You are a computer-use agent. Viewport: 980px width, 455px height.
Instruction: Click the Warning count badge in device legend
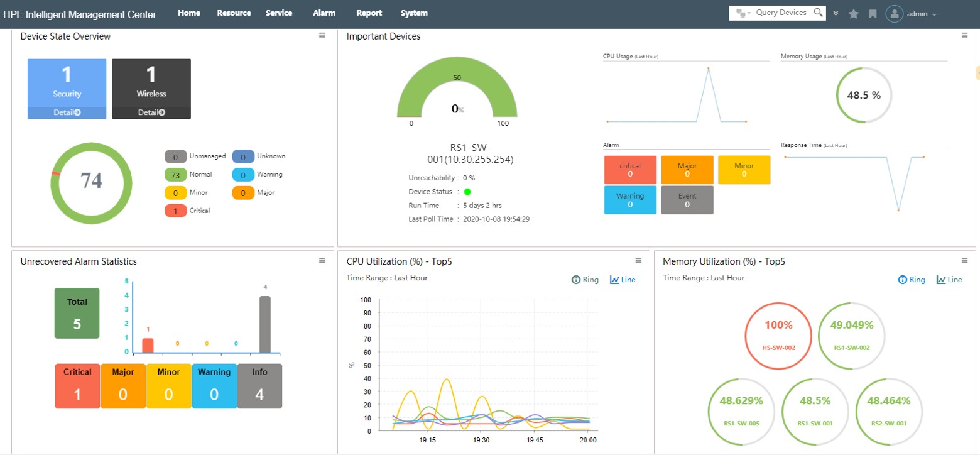243,175
